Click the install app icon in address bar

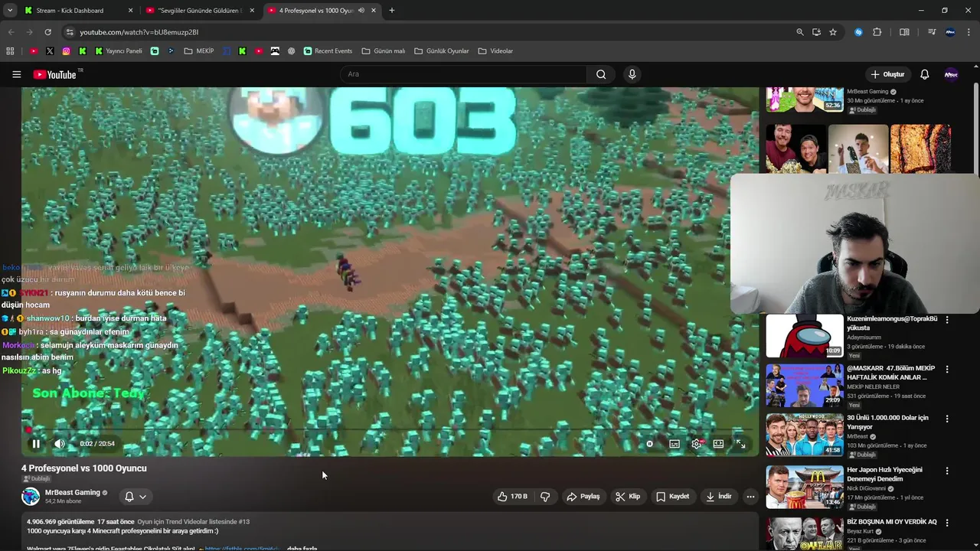pyautogui.click(x=816, y=32)
